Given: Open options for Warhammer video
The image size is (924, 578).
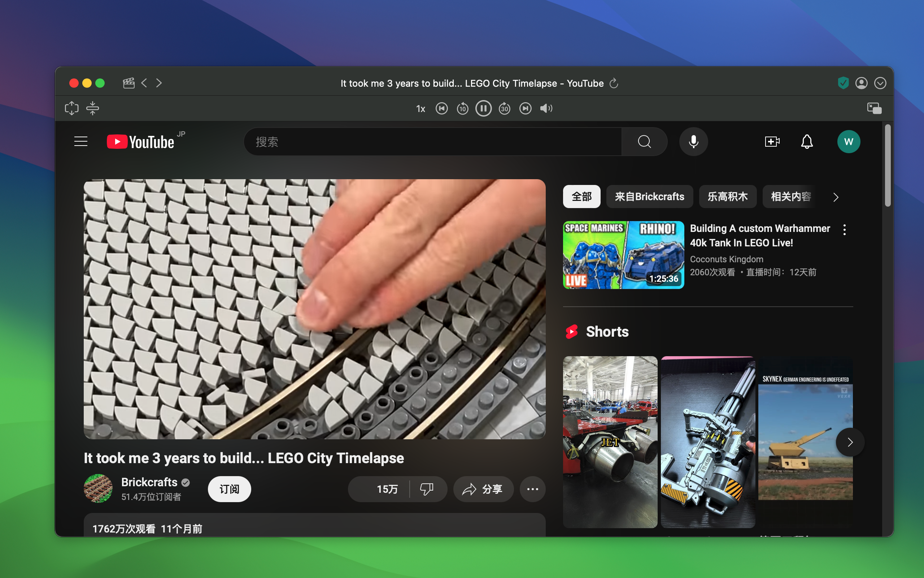Looking at the screenshot, I should point(845,230).
